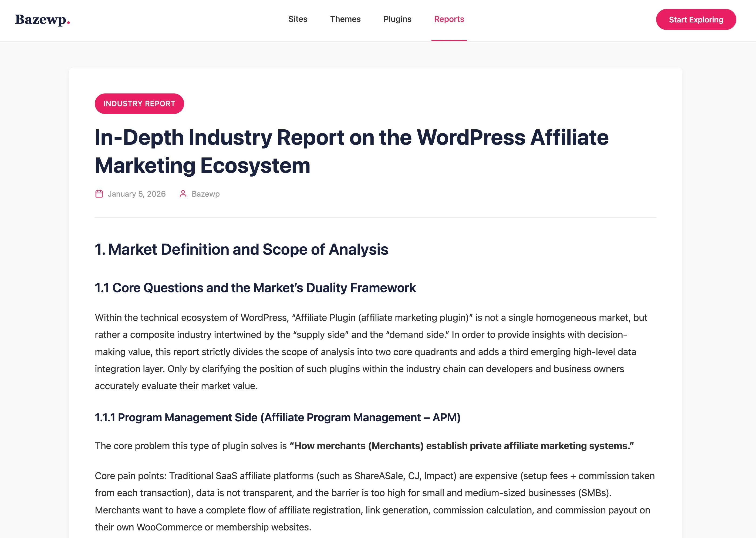Click the author person icon
This screenshot has width=756, height=538.
point(183,194)
